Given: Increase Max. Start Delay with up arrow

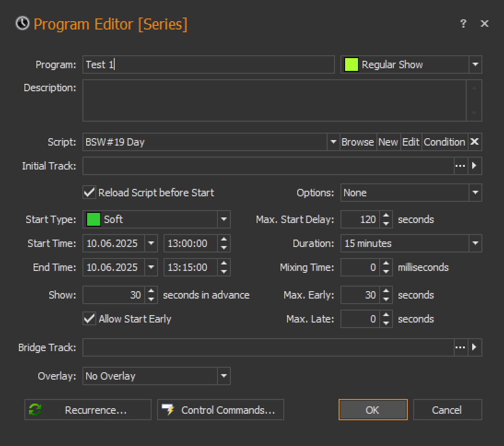Looking at the screenshot, I should [x=387, y=216].
